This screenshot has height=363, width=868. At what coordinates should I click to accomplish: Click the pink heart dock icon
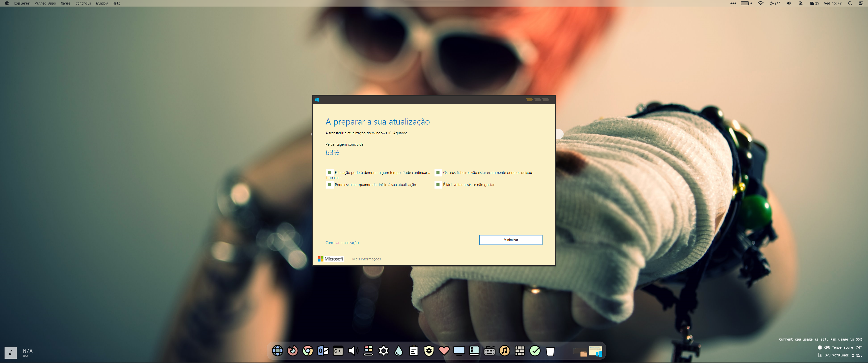[x=444, y=351]
